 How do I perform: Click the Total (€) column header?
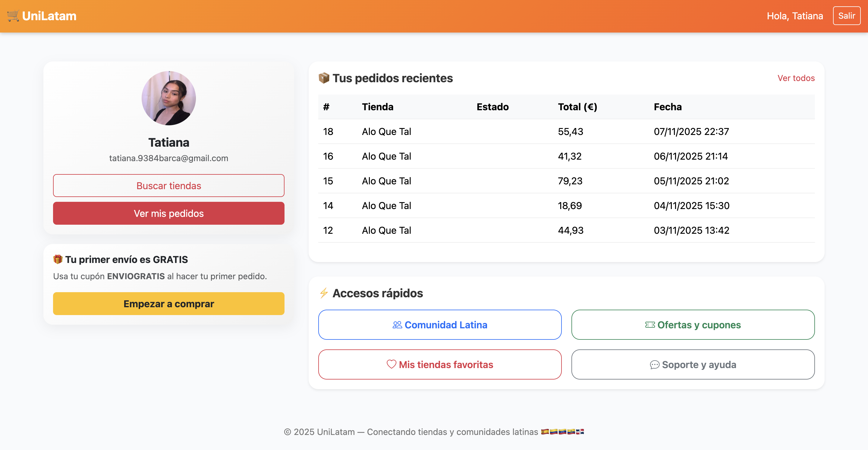tap(578, 107)
